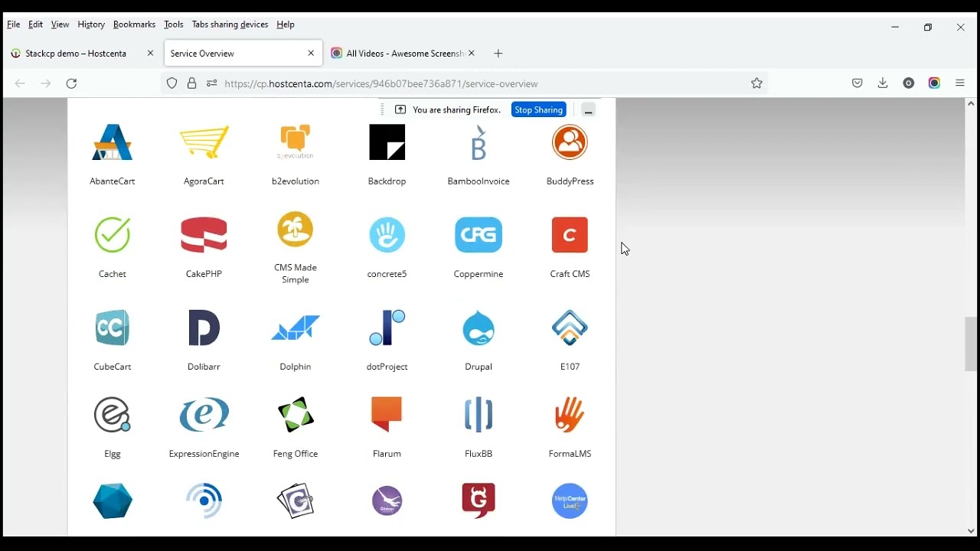Reload the current page
This screenshot has height=551, width=980.
(x=72, y=83)
